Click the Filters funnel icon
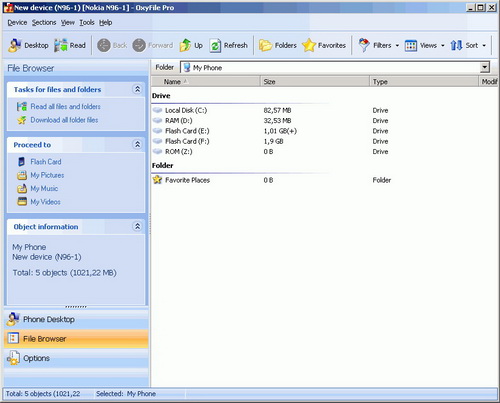 pos(364,45)
